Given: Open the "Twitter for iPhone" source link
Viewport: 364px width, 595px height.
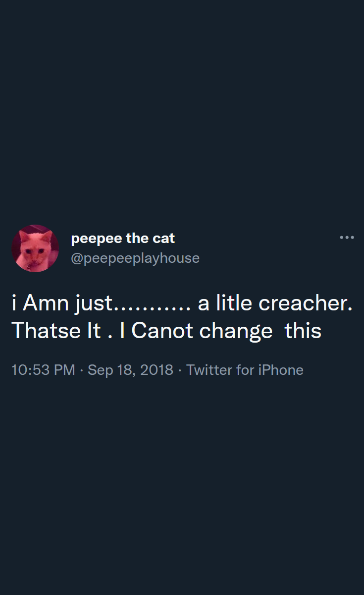Looking at the screenshot, I should pos(245,370).
